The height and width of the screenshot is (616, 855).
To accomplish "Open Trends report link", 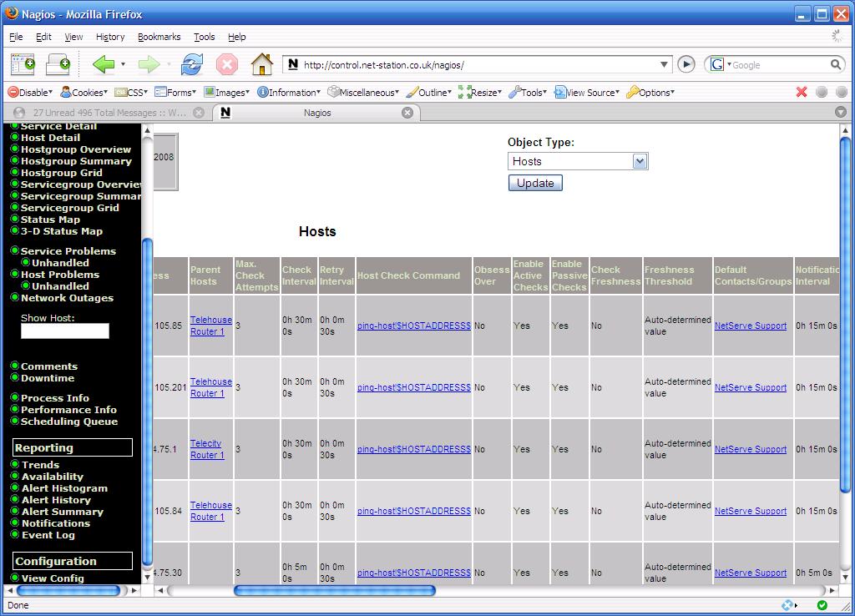I will [x=40, y=465].
